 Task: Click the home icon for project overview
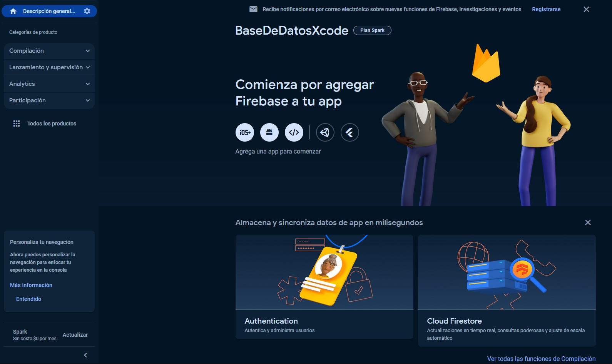[x=13, y=11]
